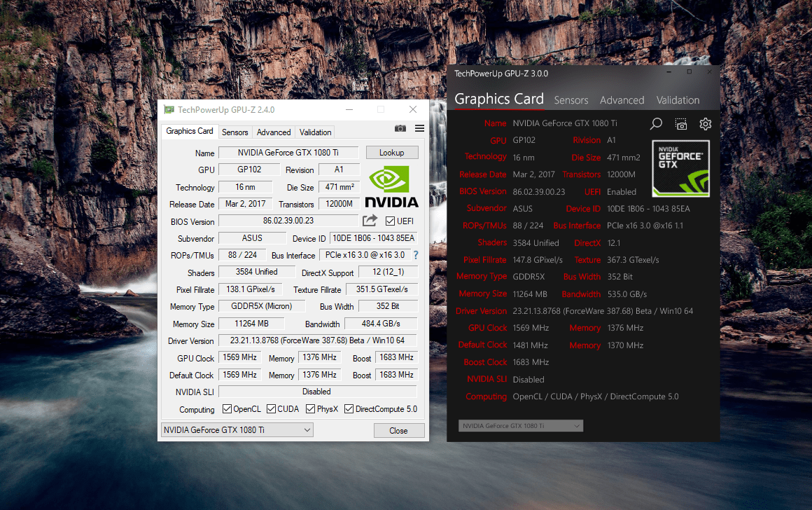Minimize the GPU-Z 2.4.0 window

coord(349,109)
